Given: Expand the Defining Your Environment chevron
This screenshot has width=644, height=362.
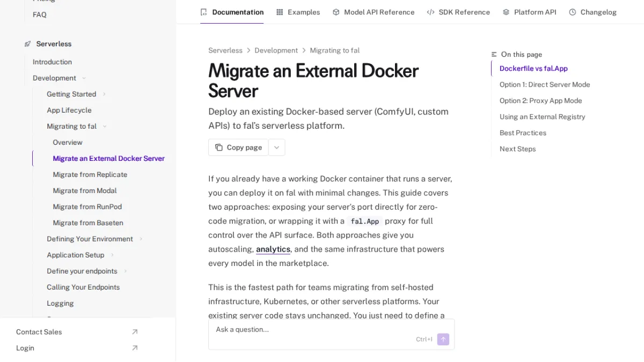Looking at the screenshot, I should (x=141, y=239).
